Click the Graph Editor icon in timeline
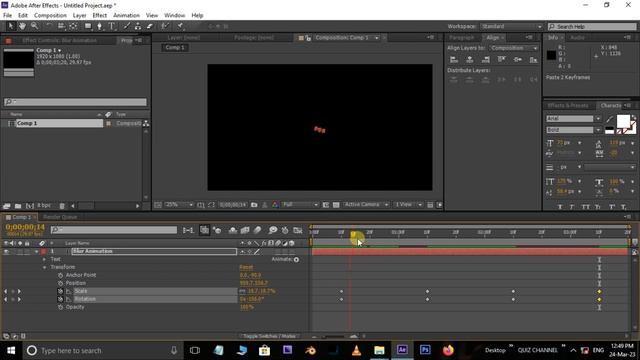Screen dimensions: 640x360 pyautogui.click(x=298, y=230)
